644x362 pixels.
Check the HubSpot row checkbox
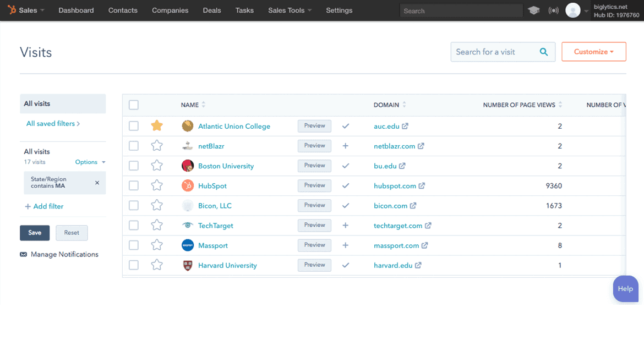pos(134,185)
